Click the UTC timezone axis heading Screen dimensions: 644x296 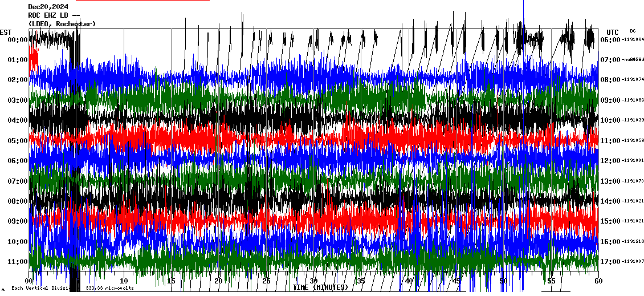click(x=613, y=32)
